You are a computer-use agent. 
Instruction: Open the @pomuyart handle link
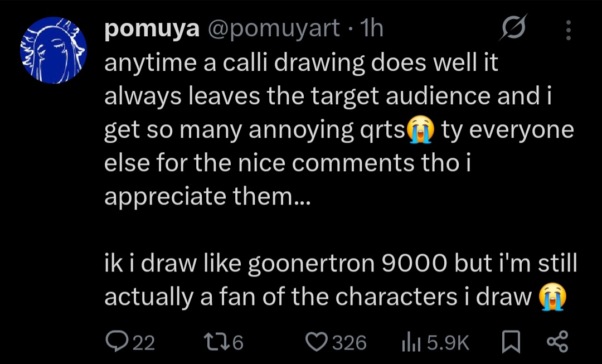click(x=274, y=29)
